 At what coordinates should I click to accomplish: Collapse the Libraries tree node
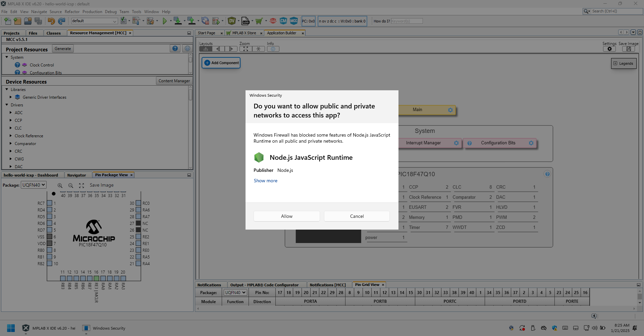[x=7, y=90]
